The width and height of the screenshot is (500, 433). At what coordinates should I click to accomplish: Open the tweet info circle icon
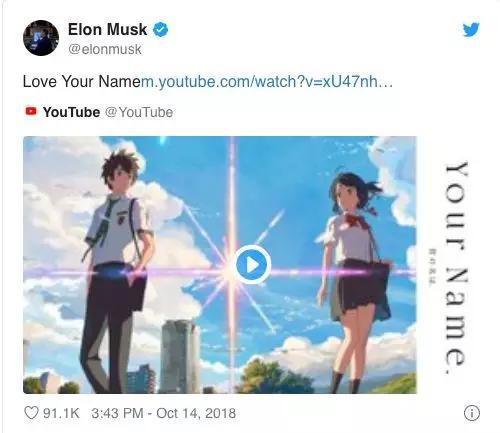(472, 413)
